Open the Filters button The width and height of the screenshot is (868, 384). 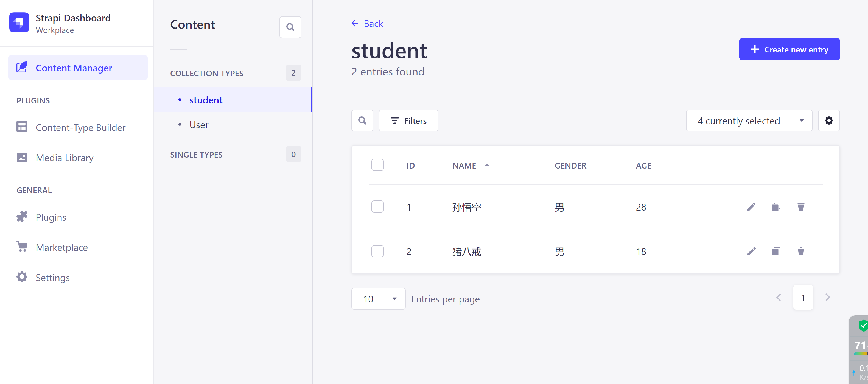[408, 120]
